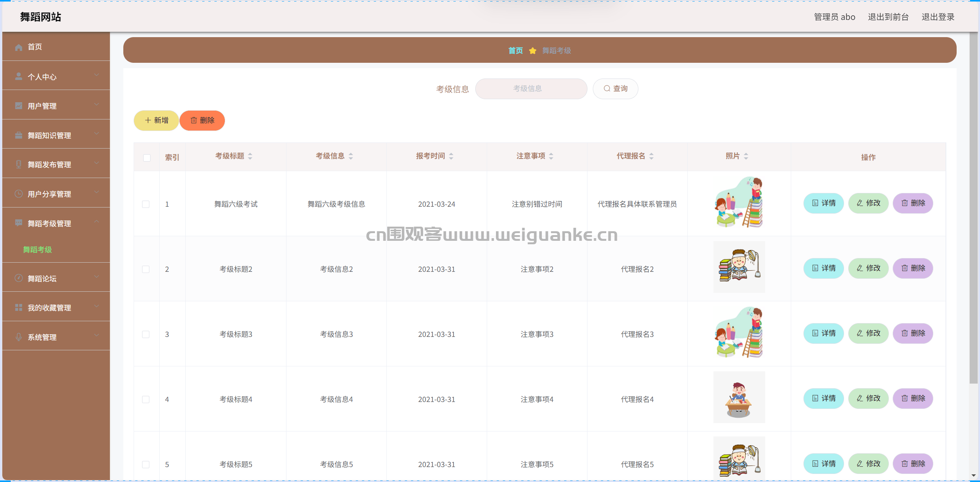Click 修改 for 考级标题3 row
Screen dimensions: 980x482
[868, 333]
